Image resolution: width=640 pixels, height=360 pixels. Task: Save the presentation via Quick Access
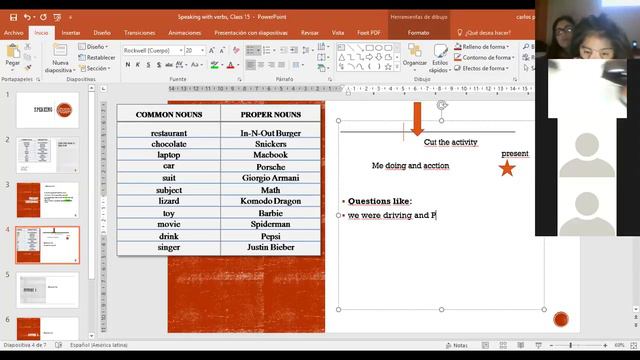(x=13, y=17)
